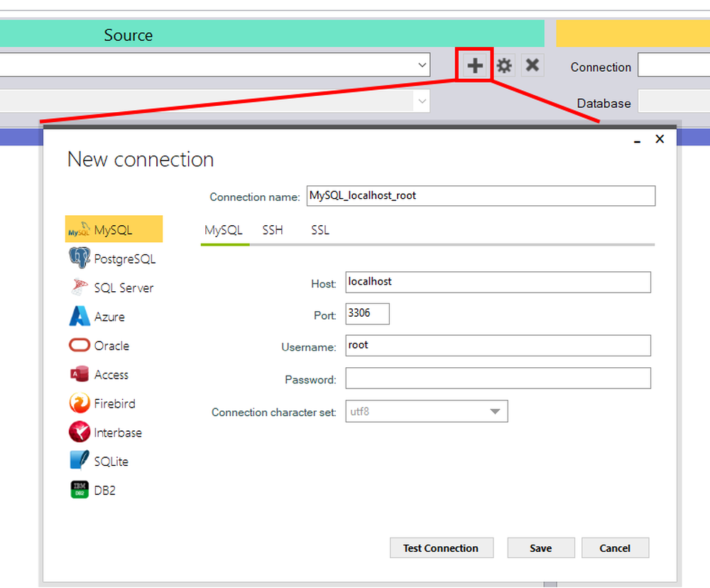Edit the Port field value 3306
This screenshot has height=588, width=710.
367,313
